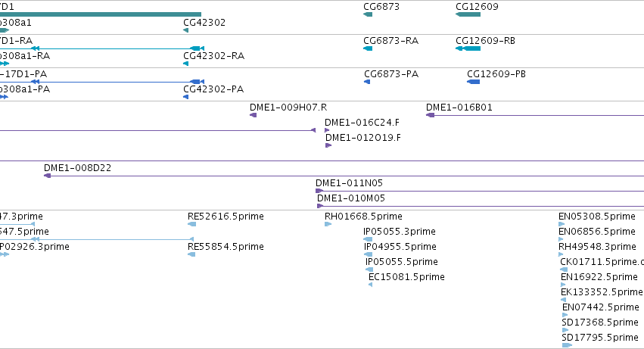This screenshot has width=644, height=349.
Task: Select the CG6873-RA transcript glyph
Action: (368, 48)
